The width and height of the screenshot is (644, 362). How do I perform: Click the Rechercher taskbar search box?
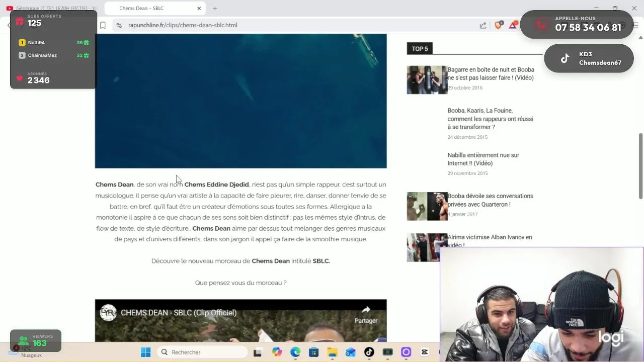click(201, 352)
